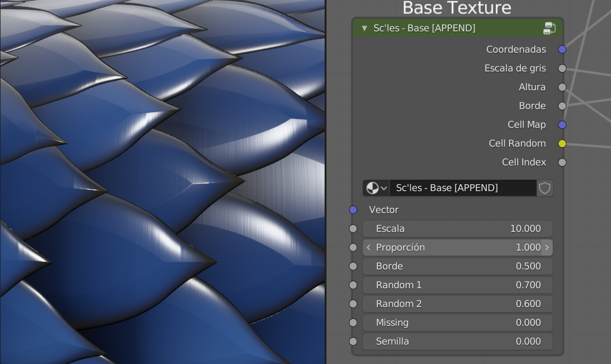Click the Borde output socket
This screenshot has height=364, width=611.
(562, 105)
